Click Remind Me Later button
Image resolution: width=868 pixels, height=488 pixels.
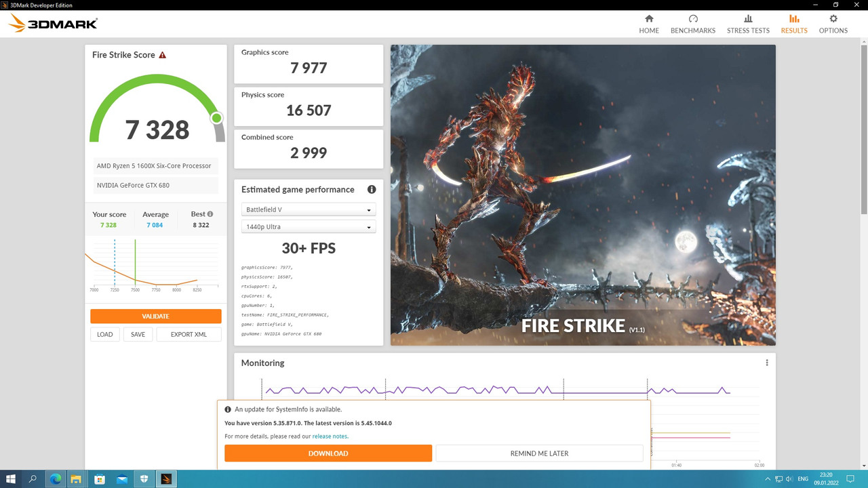coord(539,453)
